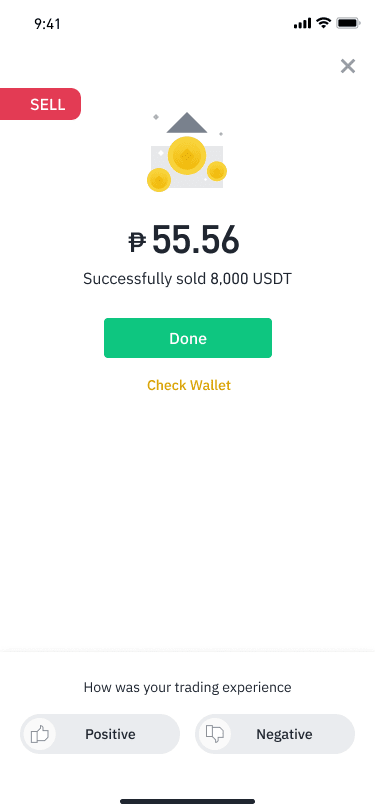
Task: Tap the small gold coin on the right
Action: pos(217,171)
